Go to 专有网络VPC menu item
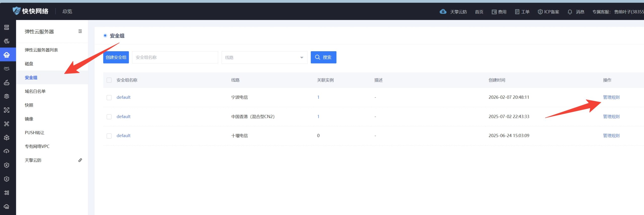 37,146
